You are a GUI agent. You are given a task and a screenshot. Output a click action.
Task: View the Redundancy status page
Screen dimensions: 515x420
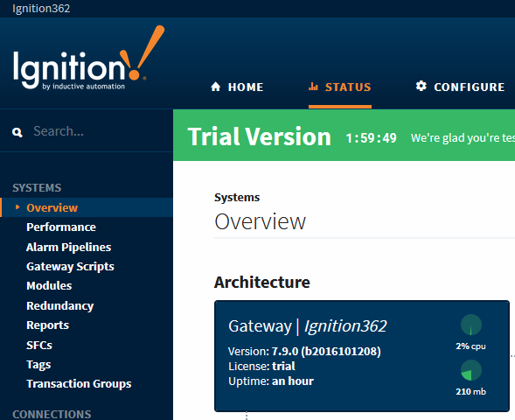pyautogui.click(x=60, y=305)
